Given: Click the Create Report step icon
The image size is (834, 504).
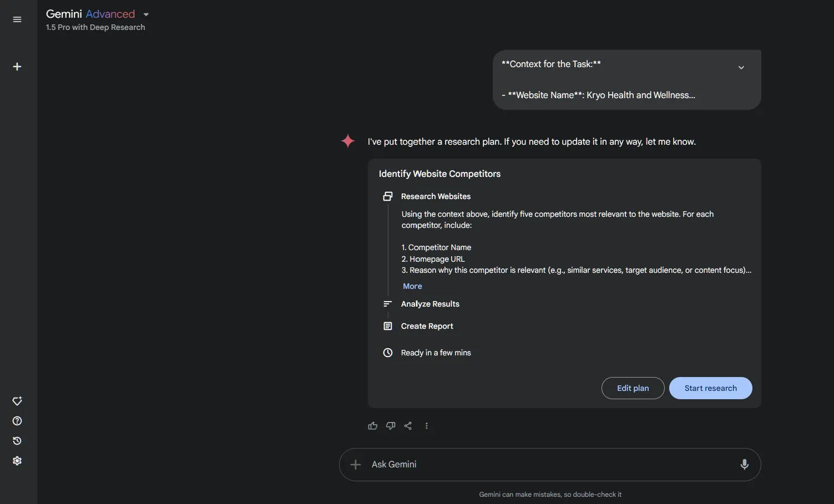Looking at the screenshot, I should [388, 326].
